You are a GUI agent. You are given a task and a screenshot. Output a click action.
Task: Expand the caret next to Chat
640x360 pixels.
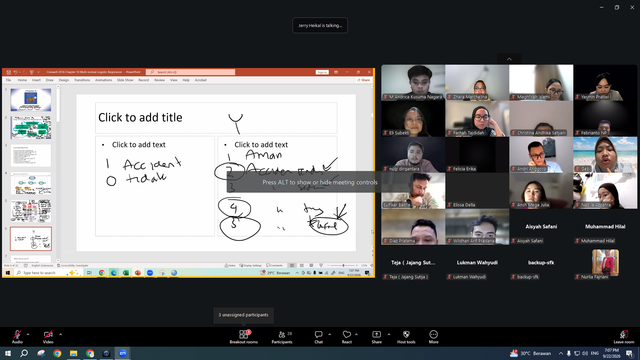329,334
